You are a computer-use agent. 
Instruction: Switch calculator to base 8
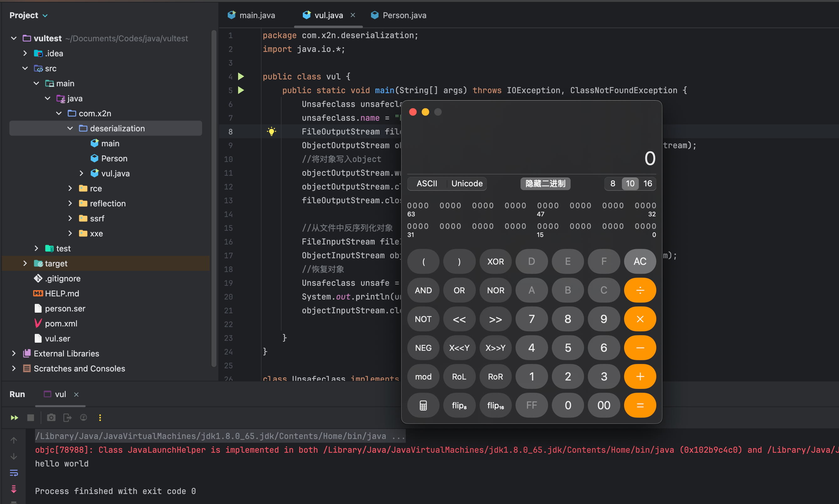[613, 184]
